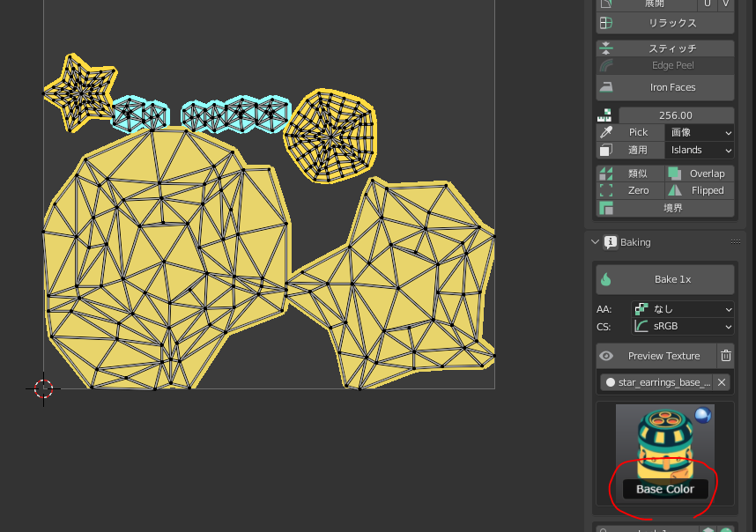Select Flipped islands
The image size is (756, 532).
tap(699, 190)
